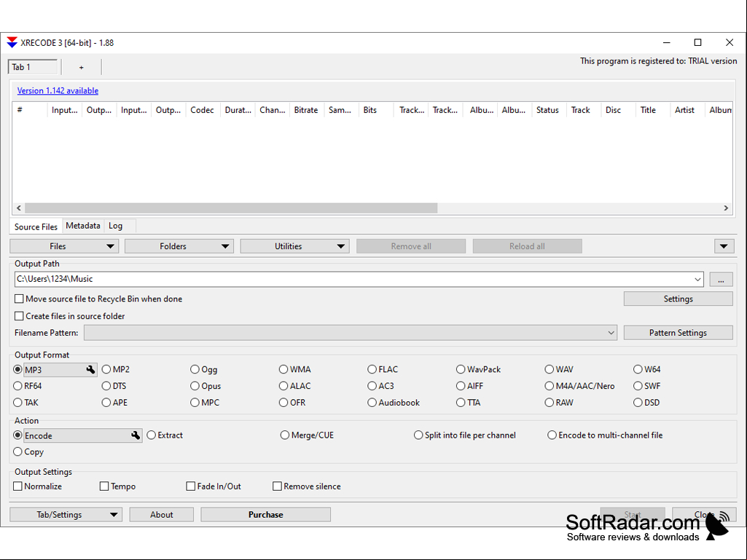Check Remove silence option
The image size is (747, 560).
pyautogui.click(x=277, y=486)
